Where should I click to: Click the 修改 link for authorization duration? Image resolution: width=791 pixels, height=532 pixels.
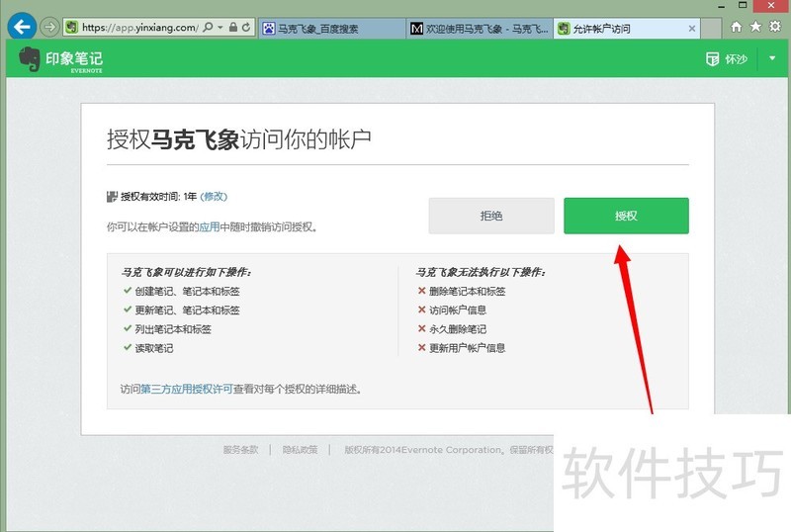(214, 197)
